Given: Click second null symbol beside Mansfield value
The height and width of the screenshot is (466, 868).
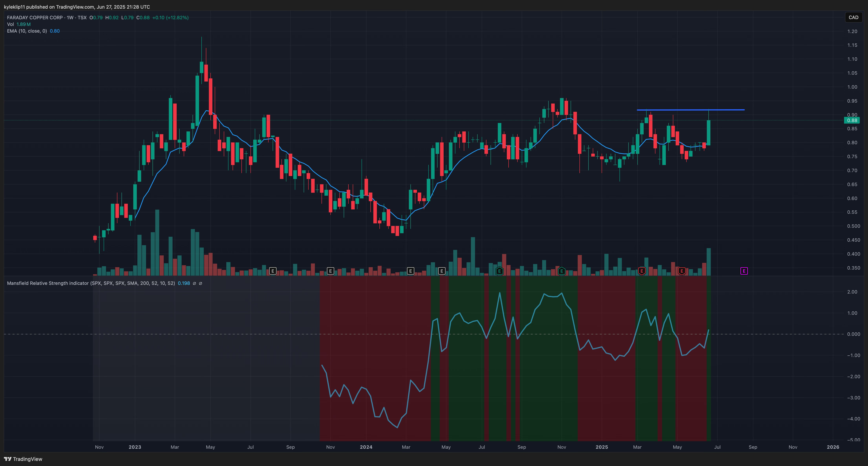Looking at the screenshot, I should click(200, 283).
